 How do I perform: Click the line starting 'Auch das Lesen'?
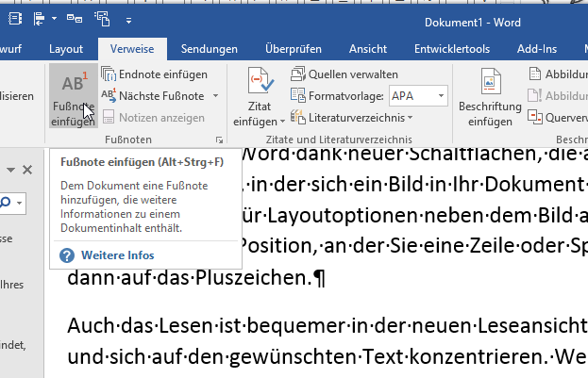[328, 326]
